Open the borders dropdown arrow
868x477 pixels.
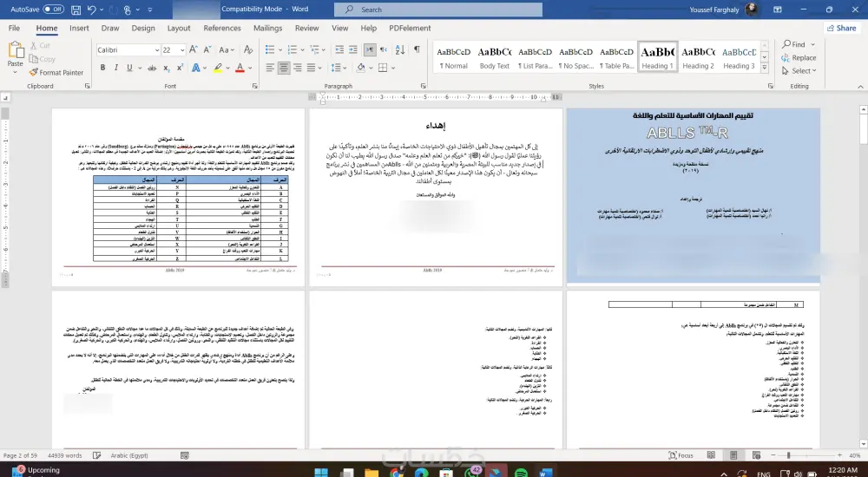[393, 68]
